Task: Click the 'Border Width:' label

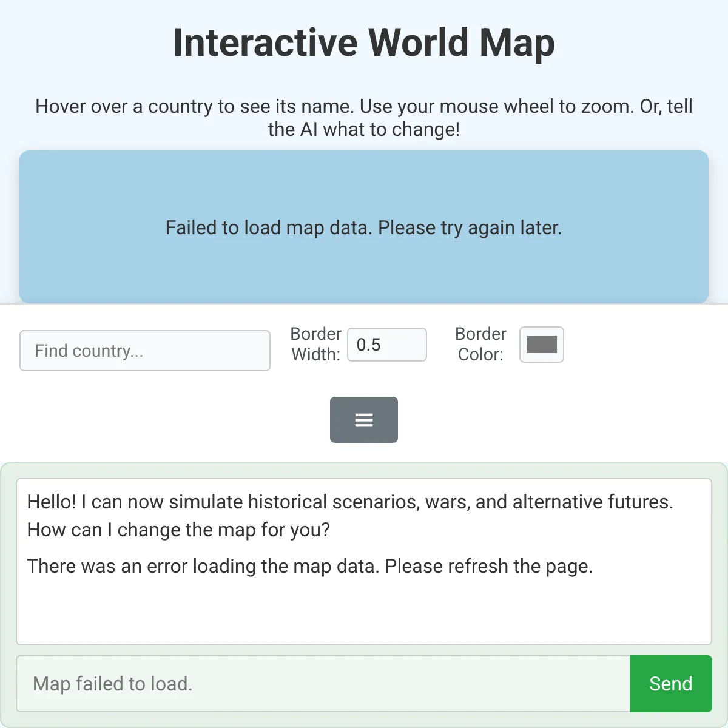Action: [315, 344]
